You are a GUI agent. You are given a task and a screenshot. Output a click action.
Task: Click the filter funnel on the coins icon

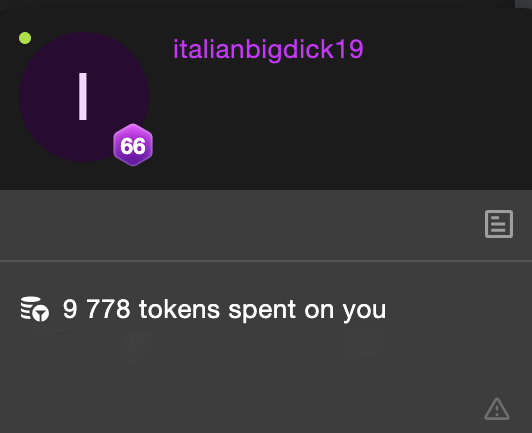point(41,313)
